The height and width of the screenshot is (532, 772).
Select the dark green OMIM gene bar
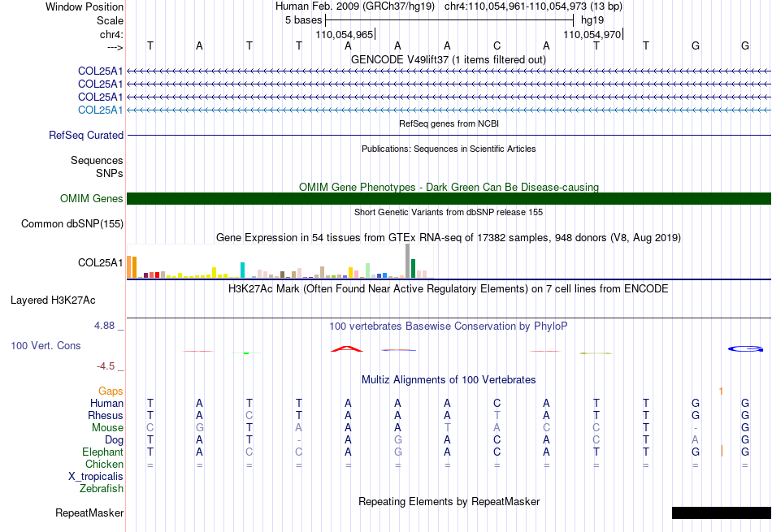pyautogui.click(x=449, y=198)
